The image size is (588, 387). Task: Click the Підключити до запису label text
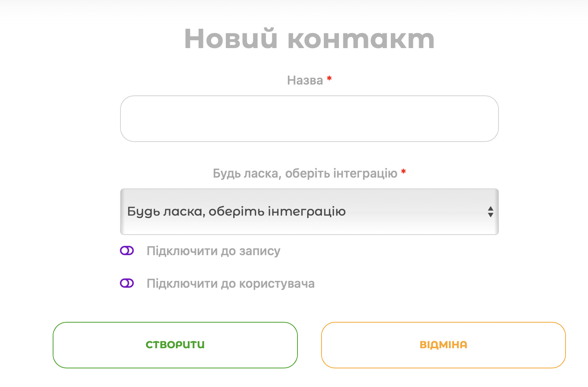pos(213,251)
